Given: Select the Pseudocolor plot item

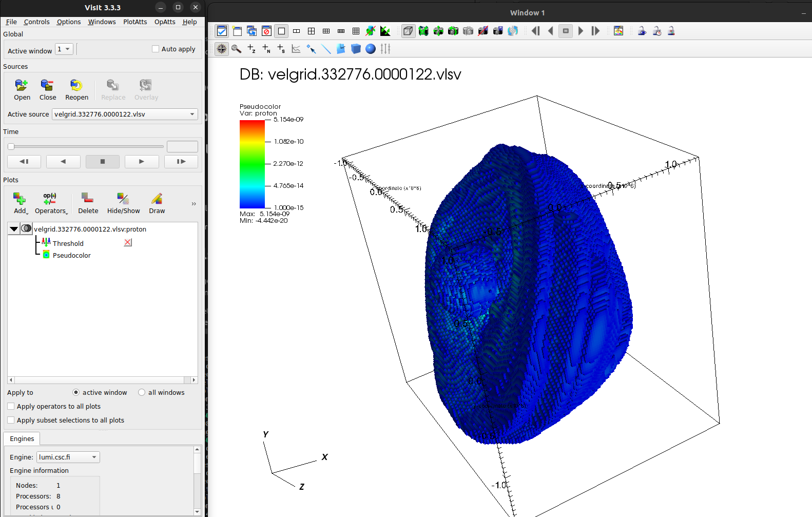Looking at the screenshot, I should coord(71,255).
